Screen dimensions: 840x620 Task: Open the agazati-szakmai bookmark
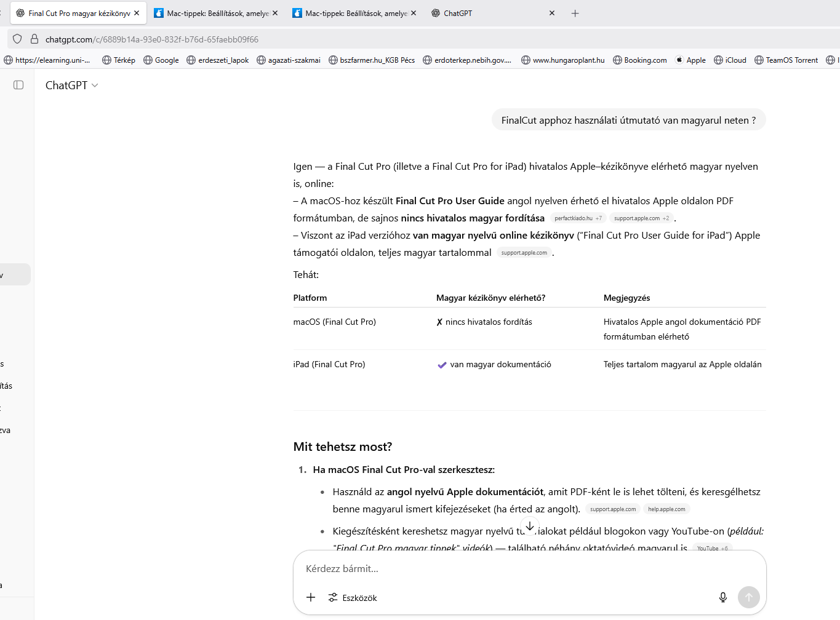point(289,60)
